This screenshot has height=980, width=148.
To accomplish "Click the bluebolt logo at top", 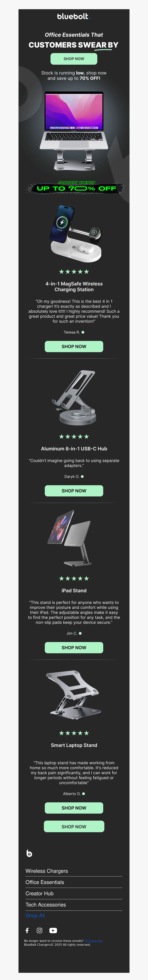I will (x=74, y=16).
